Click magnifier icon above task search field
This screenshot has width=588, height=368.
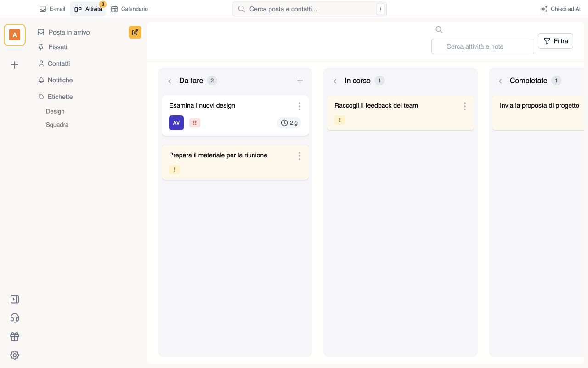(x=439, y=29)
